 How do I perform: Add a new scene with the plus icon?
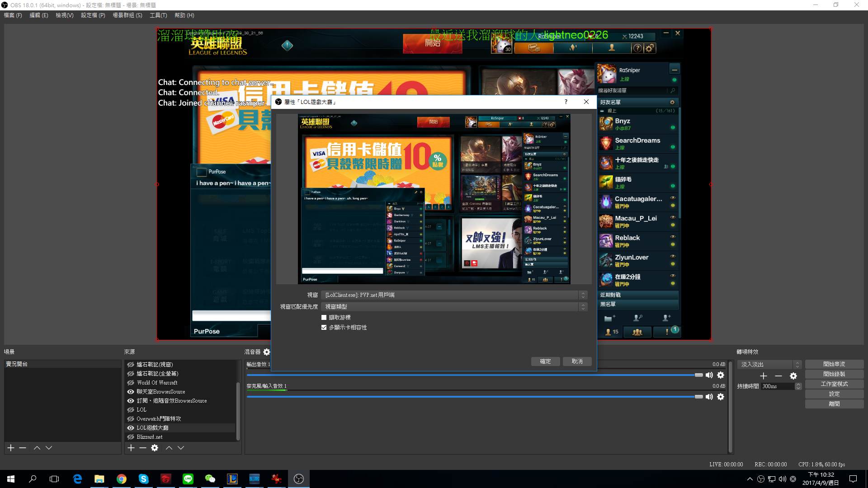click(11, 448)
